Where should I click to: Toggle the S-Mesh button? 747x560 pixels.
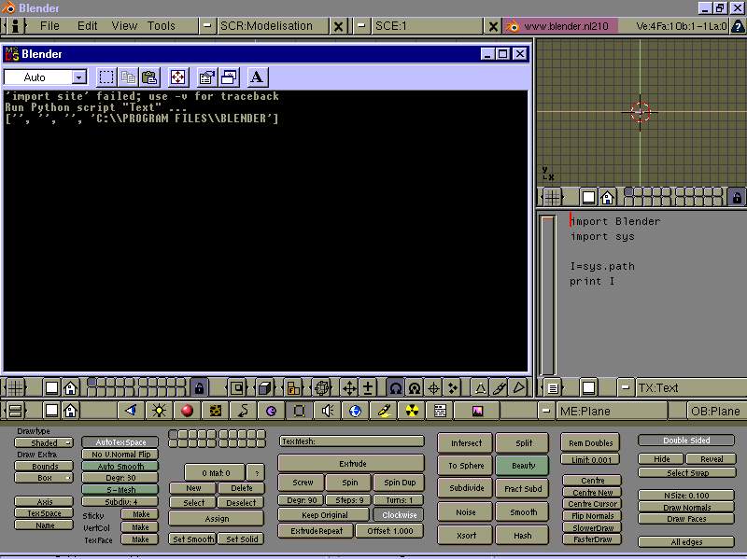coord(120,489)
